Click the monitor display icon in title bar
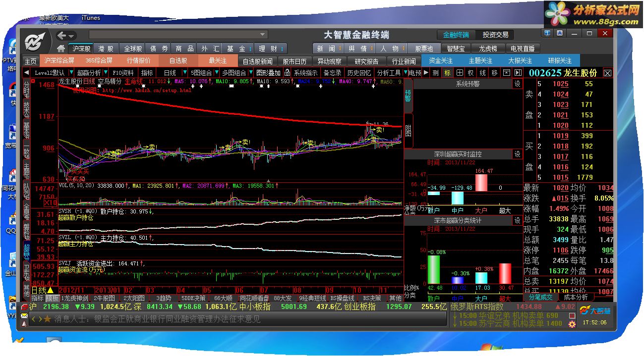 pyautogui.click(x=547, y=33)
